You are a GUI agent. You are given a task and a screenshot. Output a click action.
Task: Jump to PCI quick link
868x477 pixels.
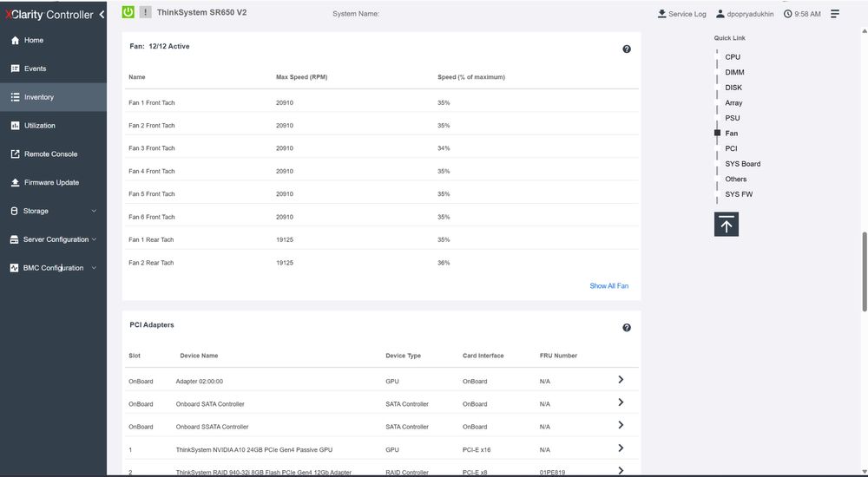tap(731, 148)
